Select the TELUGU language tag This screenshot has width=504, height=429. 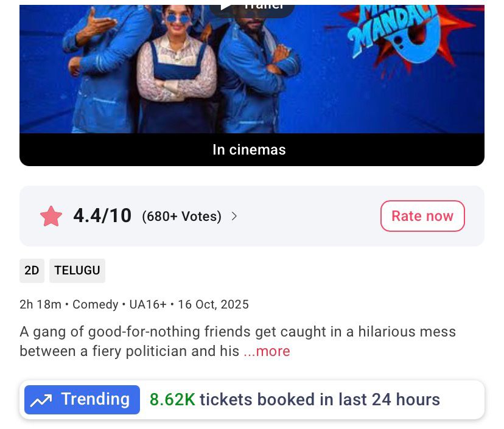(x=77, y=271)
